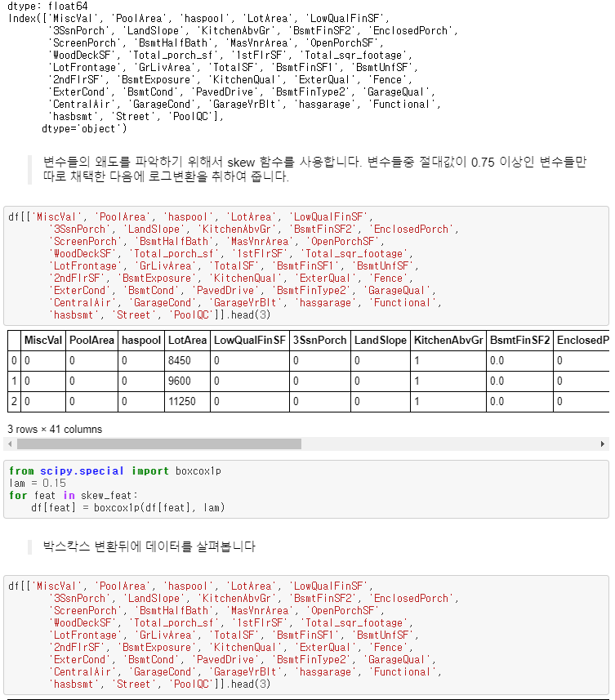Image resolution: width=615 pixels, height=700 pixels.
Task: Click the Korean text about the skew function
Action: coord(314,169)
